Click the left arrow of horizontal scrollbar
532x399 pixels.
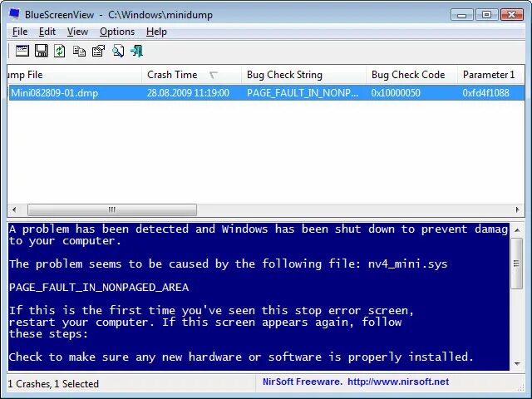tap(14, 209)
